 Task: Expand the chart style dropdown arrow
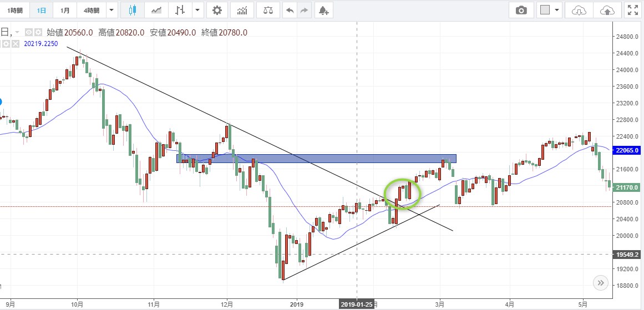pos(197,11)
